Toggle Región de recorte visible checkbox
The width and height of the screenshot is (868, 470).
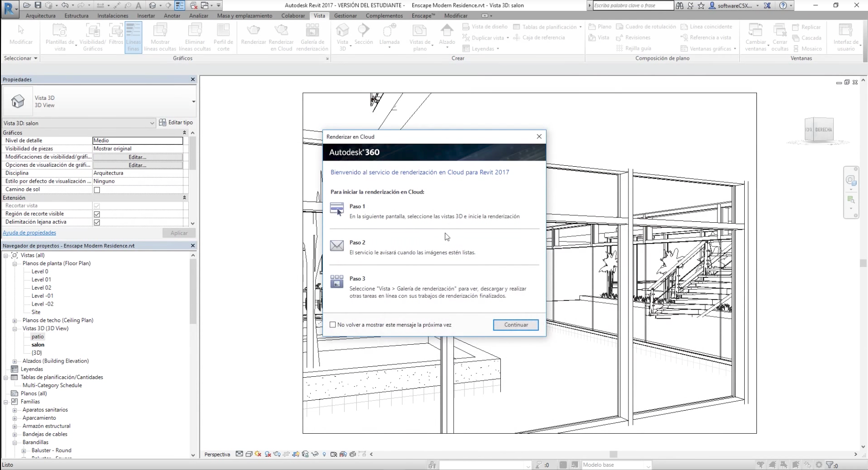click(97, 214)
